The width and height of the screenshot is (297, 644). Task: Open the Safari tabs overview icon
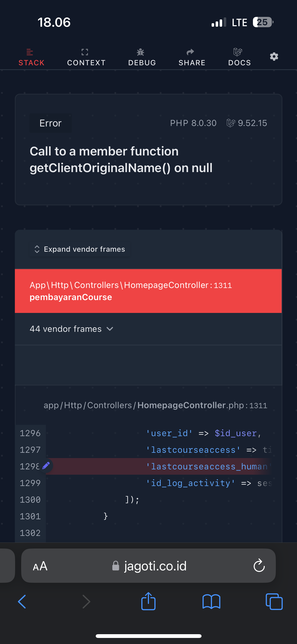[274, 601]
